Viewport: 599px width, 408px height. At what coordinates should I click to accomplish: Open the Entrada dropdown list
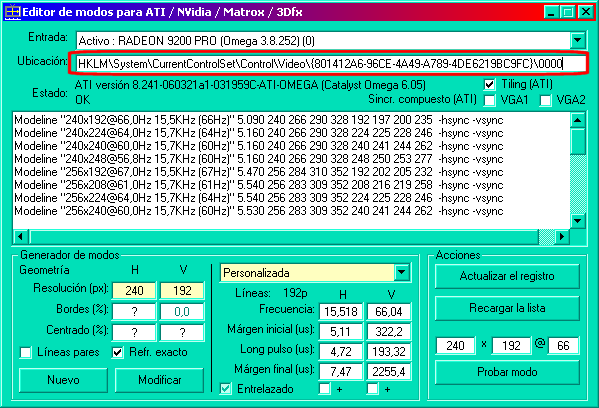[578, 40]
